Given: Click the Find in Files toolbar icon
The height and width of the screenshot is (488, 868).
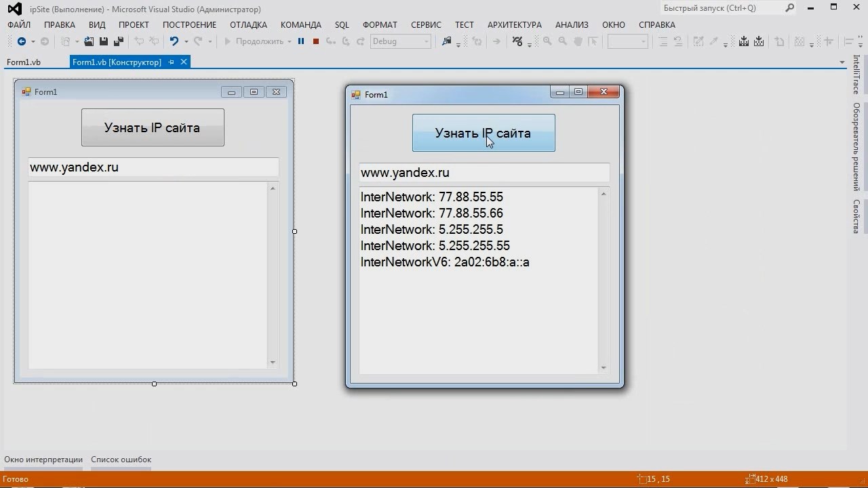Looking at the screenshot, I should [x=446, y=41].
